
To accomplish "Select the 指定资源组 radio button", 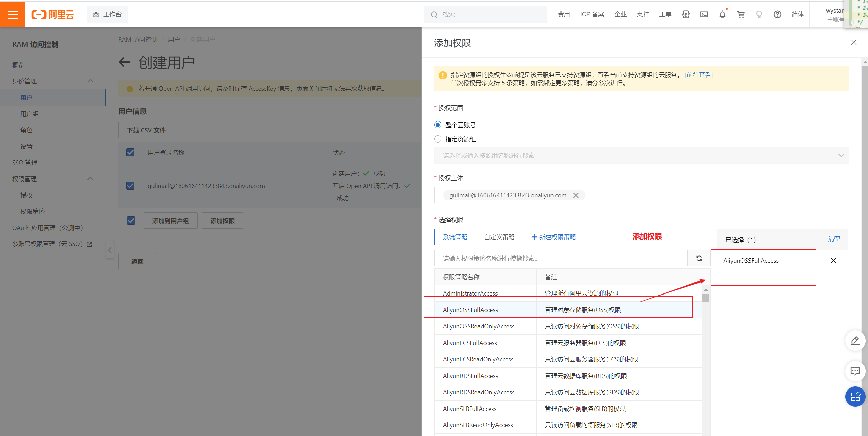I will [438, 139].
